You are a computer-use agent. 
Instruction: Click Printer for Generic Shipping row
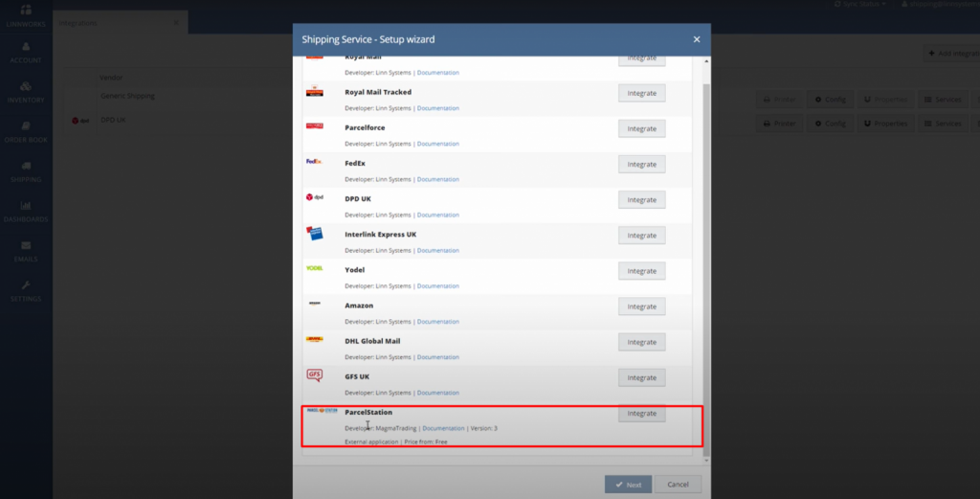click(x=780, y=100)
